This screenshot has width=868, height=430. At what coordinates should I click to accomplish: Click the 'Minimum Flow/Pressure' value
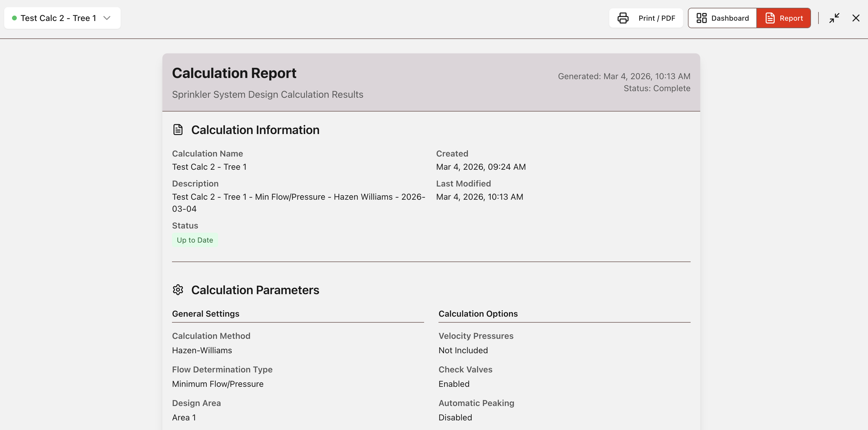coord(218,384)
